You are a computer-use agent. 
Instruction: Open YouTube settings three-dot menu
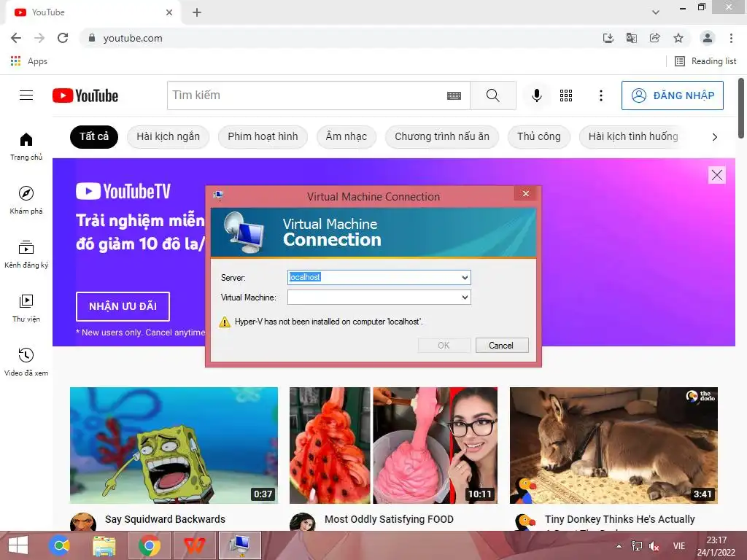(601, 96)
